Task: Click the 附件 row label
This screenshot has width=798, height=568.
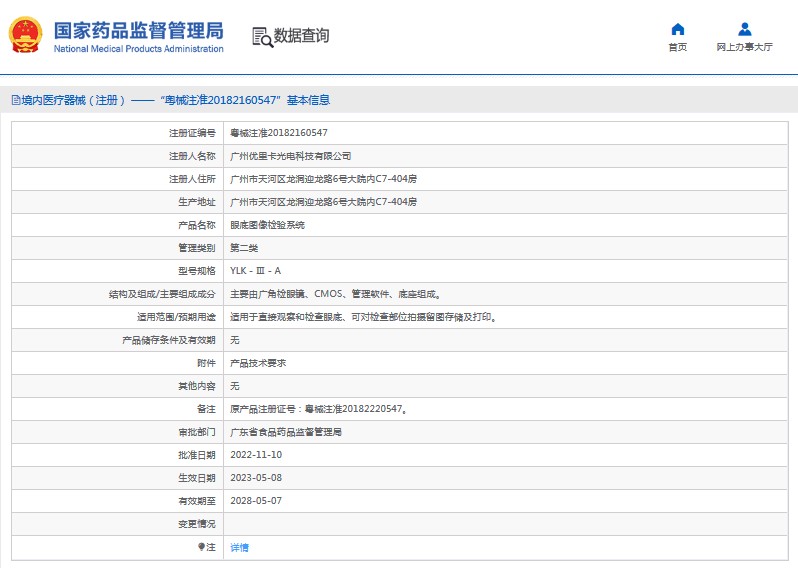Action: click(x=206, y=363)
